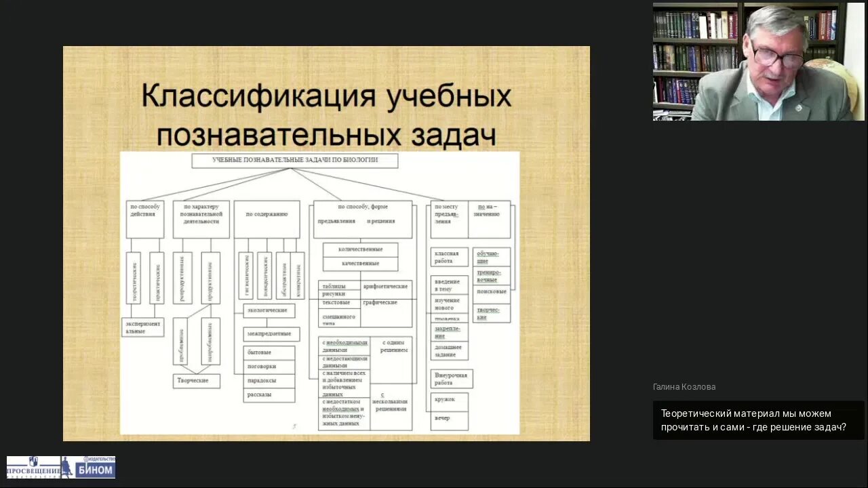Select the 'рисунки' cell
Viewport: 868px width, 488px height.
339,294
